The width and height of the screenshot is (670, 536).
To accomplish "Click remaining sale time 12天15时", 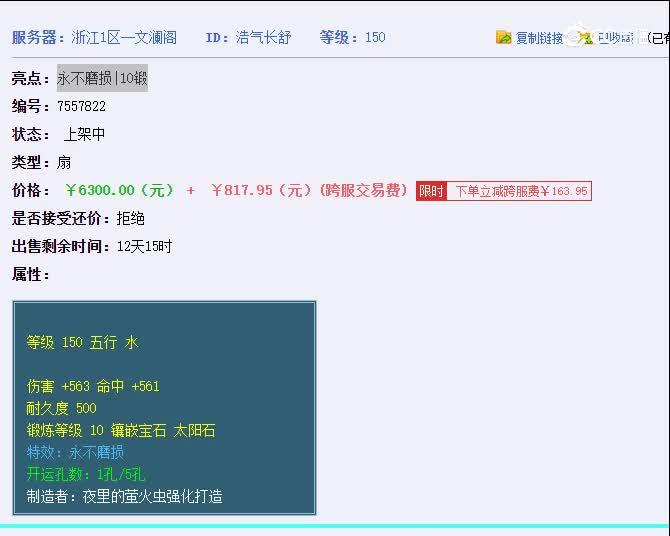I will pyautogui.click(x=144, y=247).
